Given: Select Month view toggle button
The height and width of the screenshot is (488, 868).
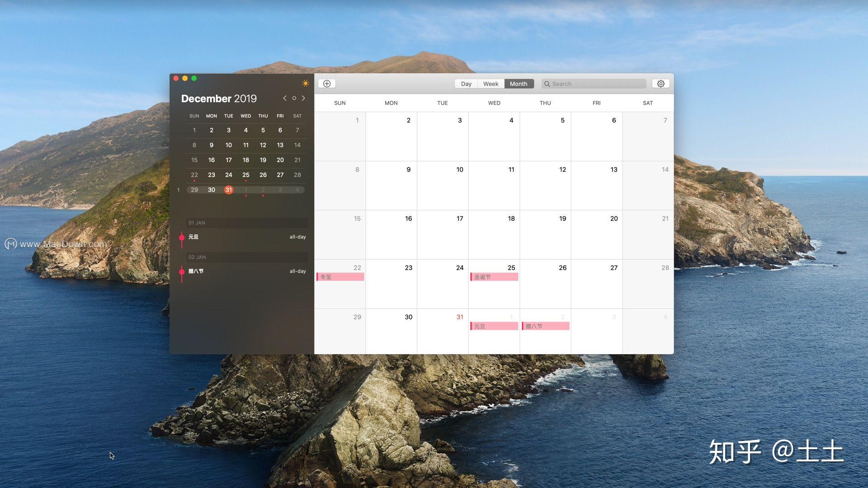Looking at the screenshot, I should coord(518,83).
